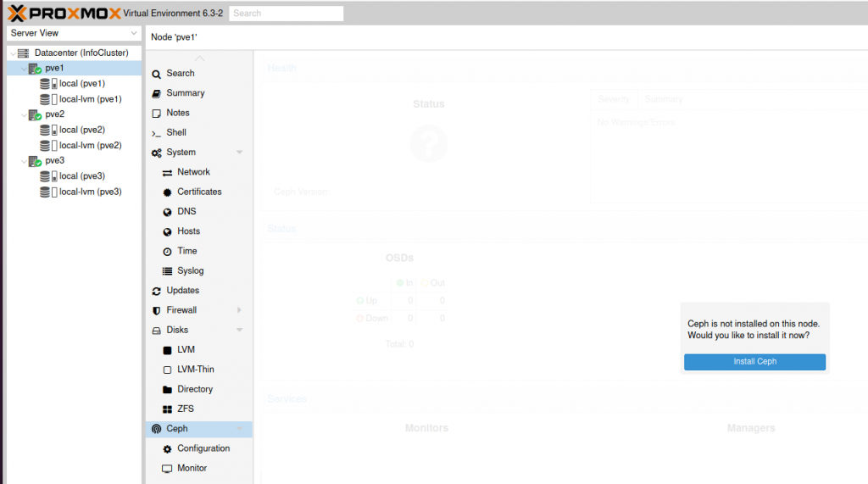This screenshot has height=484, width=868.
Task: Click the local-lvm (pve1) storage icon
Action: pyautogui.click(x=48, y=99)
